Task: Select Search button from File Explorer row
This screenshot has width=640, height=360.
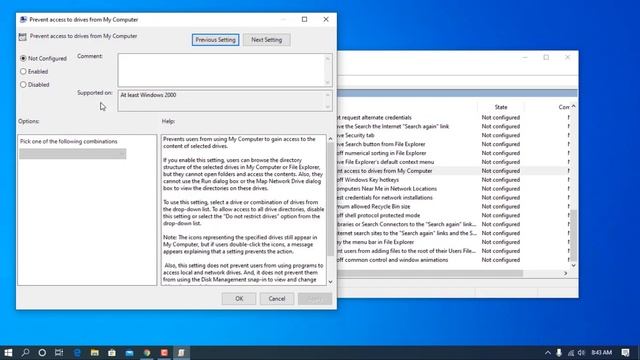Action: [x=452, y=144]
